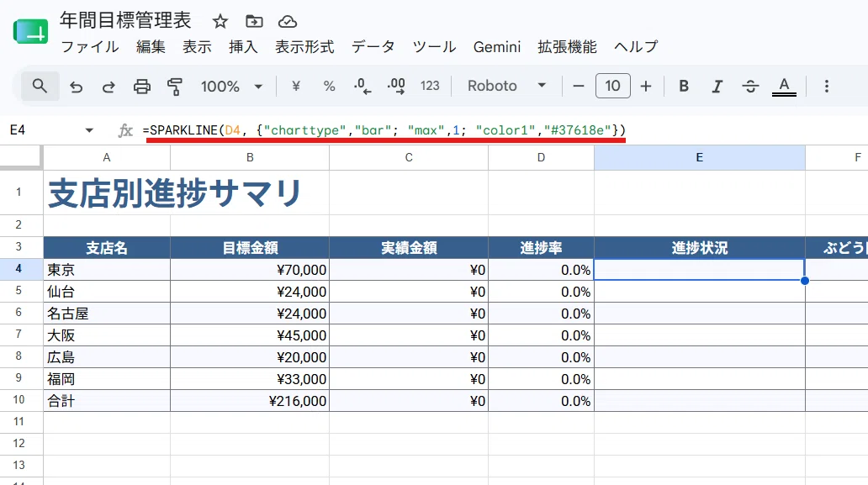Open the データ menu
This screenshot has width=868, height=485.
point(373,47)
